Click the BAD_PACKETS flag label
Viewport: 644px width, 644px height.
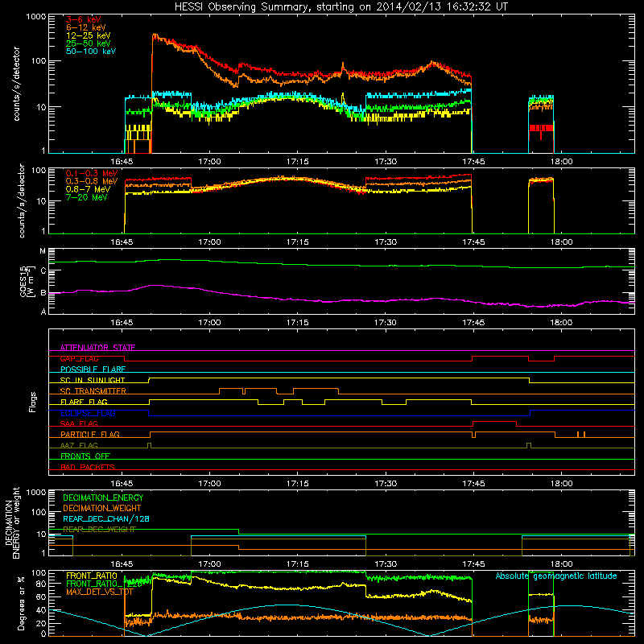[88, 467]
